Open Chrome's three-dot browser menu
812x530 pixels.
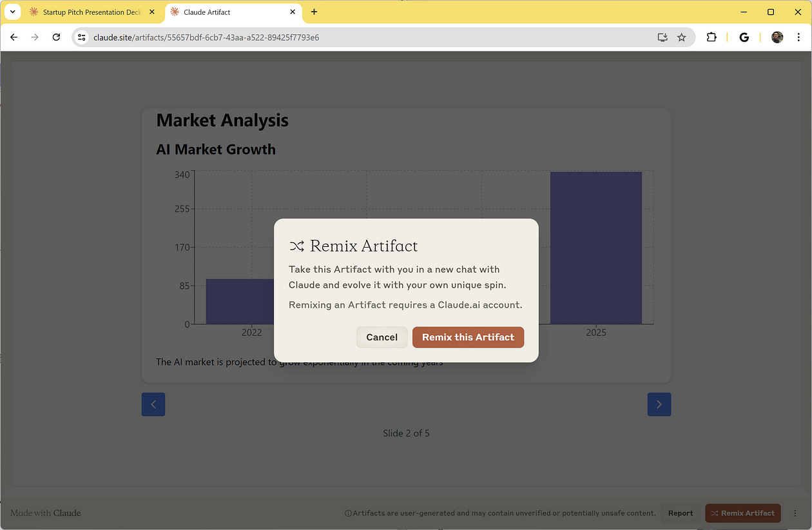pos(798,37)
